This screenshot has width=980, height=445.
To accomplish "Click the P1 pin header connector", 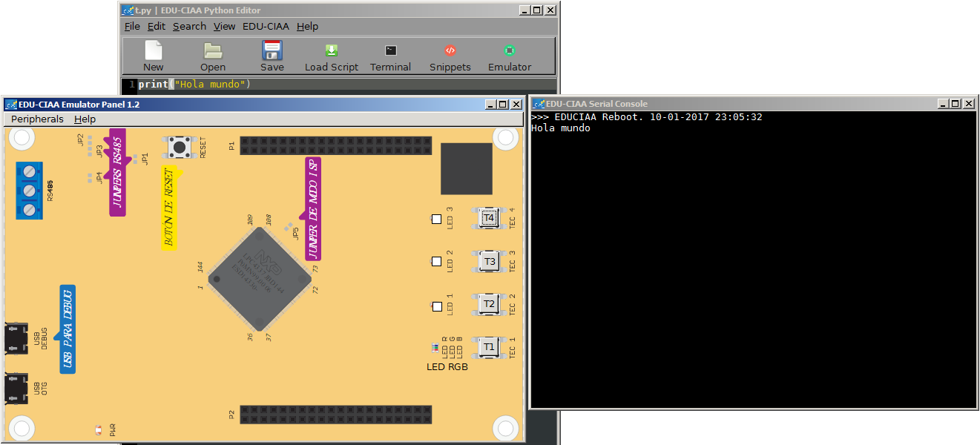I will coord(335,145).
